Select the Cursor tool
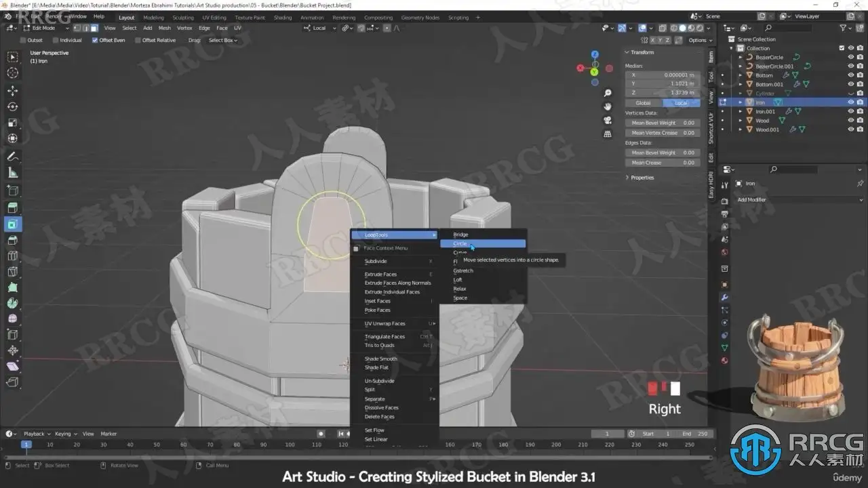This screenshot has width=868, height=488. [12, 73]
